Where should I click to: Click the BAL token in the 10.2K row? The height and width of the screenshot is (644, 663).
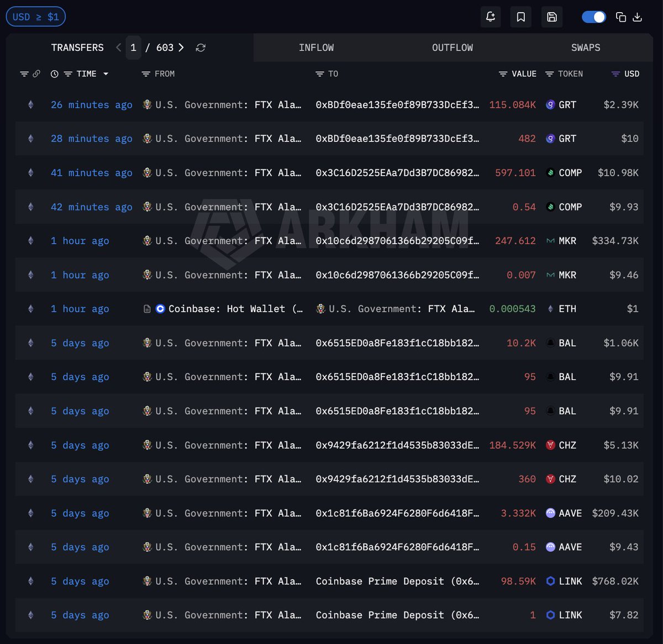(561, 343)
